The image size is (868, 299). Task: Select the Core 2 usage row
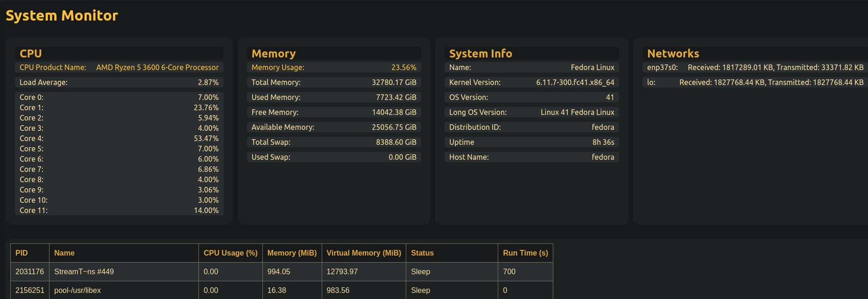pos(119,118)
